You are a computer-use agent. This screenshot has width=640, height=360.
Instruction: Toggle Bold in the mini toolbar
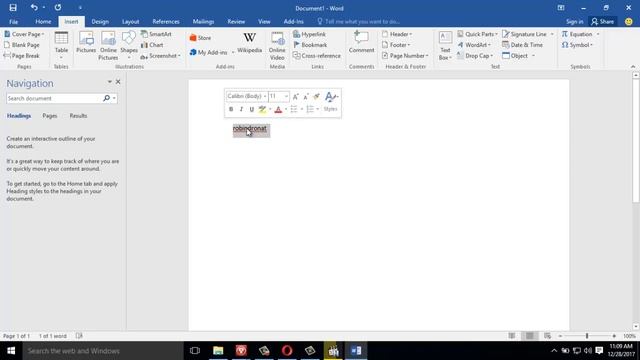pyautogui.click(x=231, y=109)
